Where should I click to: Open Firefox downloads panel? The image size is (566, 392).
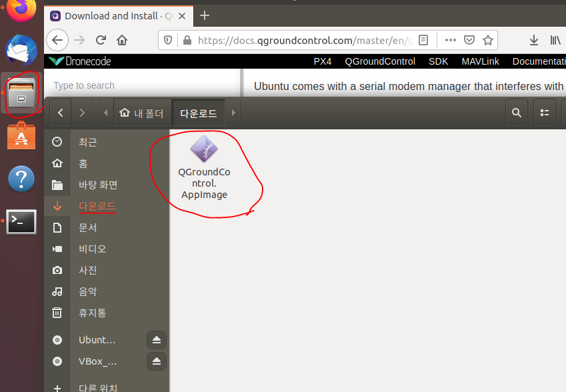click(x=534, y=40)
